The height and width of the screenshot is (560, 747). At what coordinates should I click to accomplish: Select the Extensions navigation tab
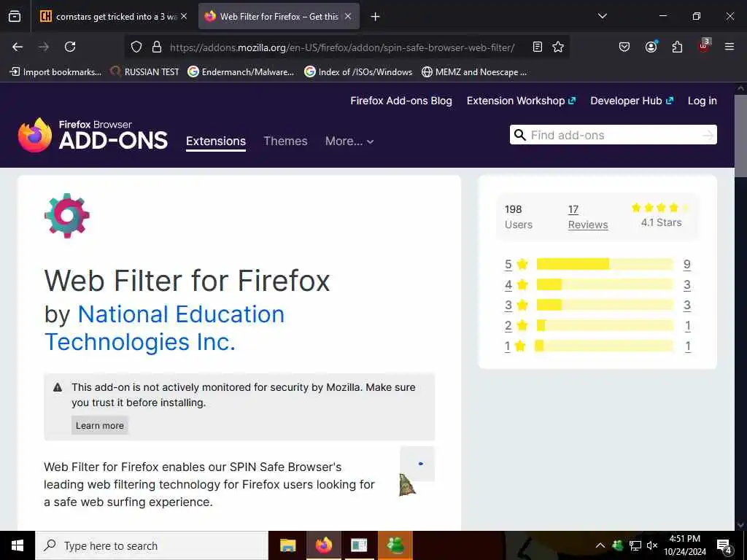[216, 141]
